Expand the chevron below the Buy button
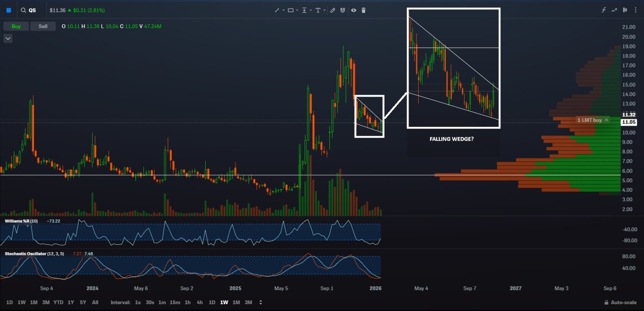 [x=8, y=38]
